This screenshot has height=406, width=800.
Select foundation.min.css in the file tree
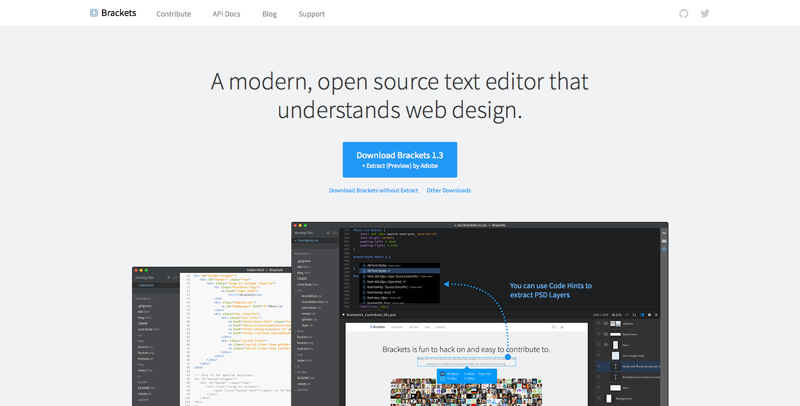pos(315,302)
